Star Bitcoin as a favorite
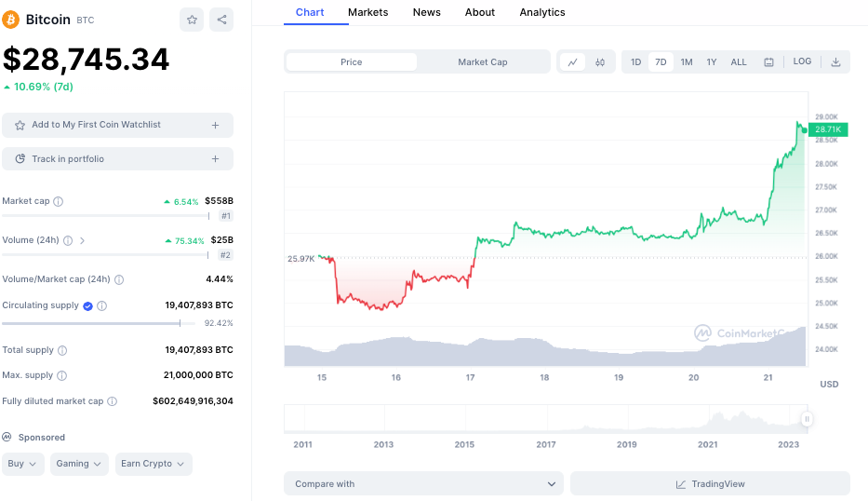The width and height of the screenshot is (868, 501). 192,20
